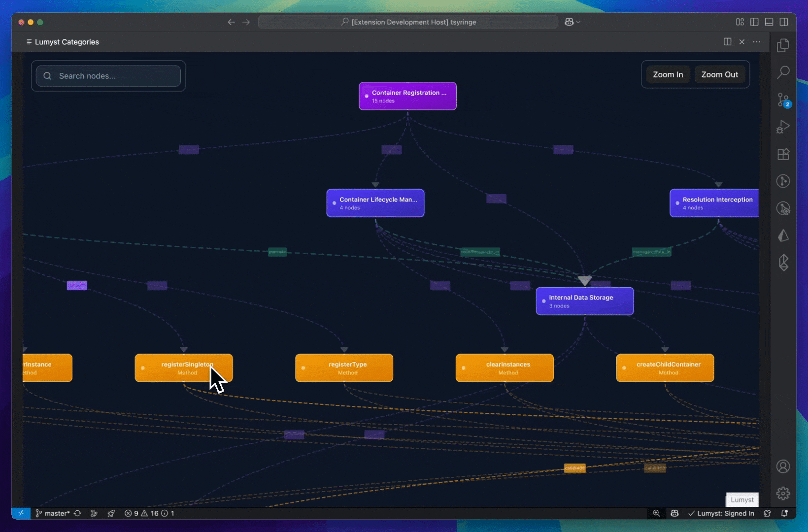Viewport: 808px width, 532px height.
Task: Click the remote window indicator in status bar
Action: pos(21,513)
